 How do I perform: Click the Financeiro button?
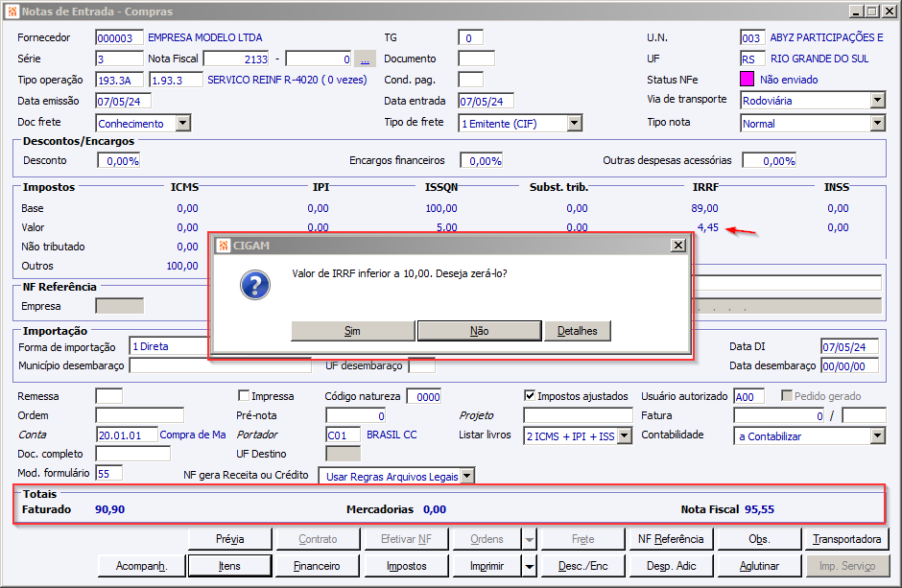[x=317, y=566]
